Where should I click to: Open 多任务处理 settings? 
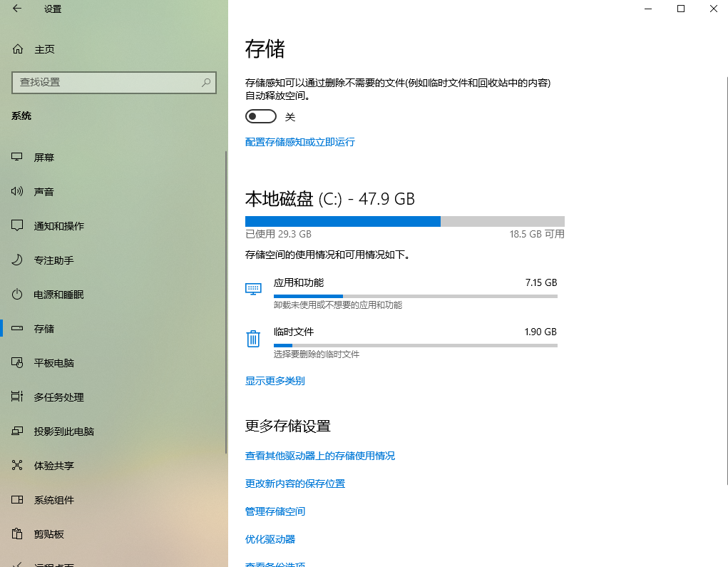tap(113, 397)
